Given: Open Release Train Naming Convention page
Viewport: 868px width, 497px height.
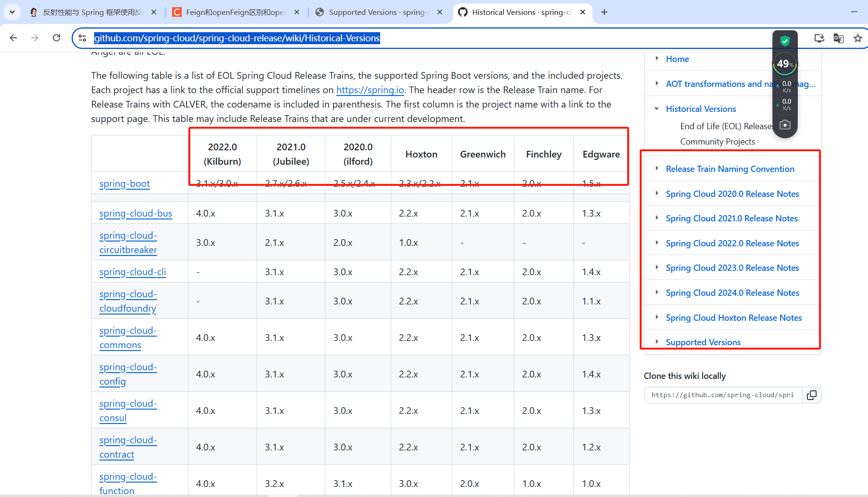Looking at the screenshot, I should click(x=730, y=169).
